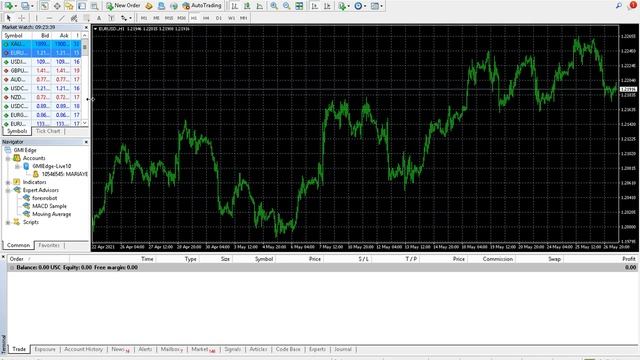Click the New Order button

tap(123, 6)
